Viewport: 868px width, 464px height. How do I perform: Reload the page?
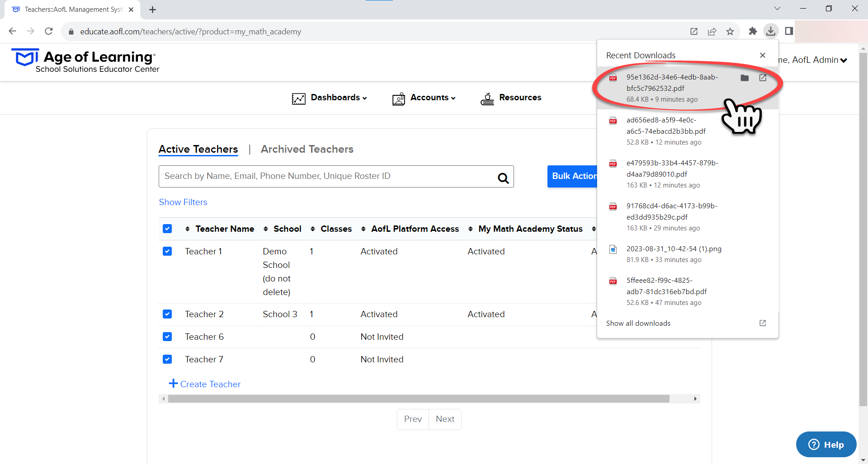coord(49,31)
